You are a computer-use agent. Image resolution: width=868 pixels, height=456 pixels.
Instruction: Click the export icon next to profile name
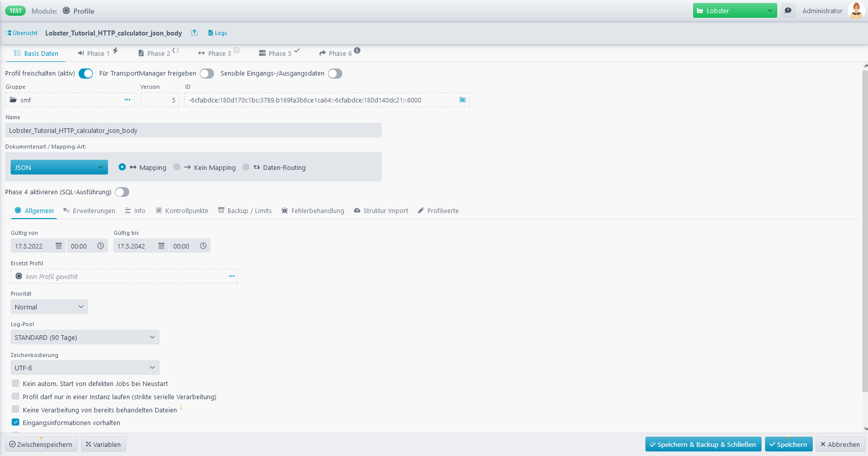coord(194,33)
